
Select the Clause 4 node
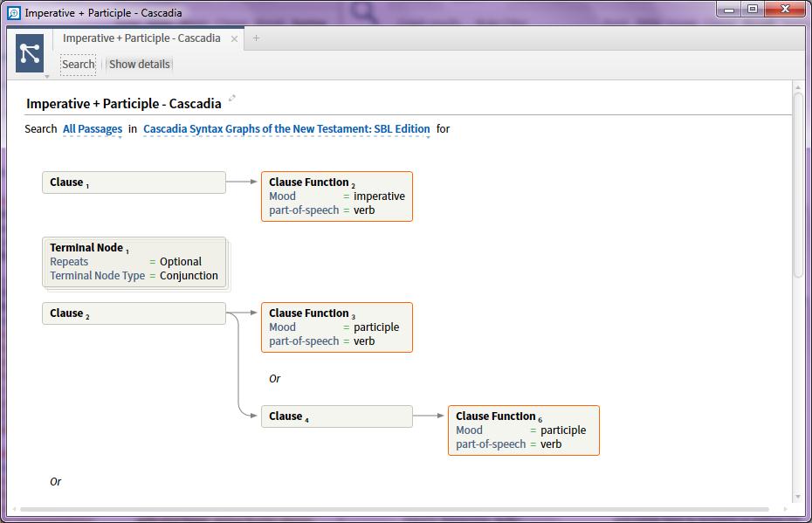pos(336,416)
